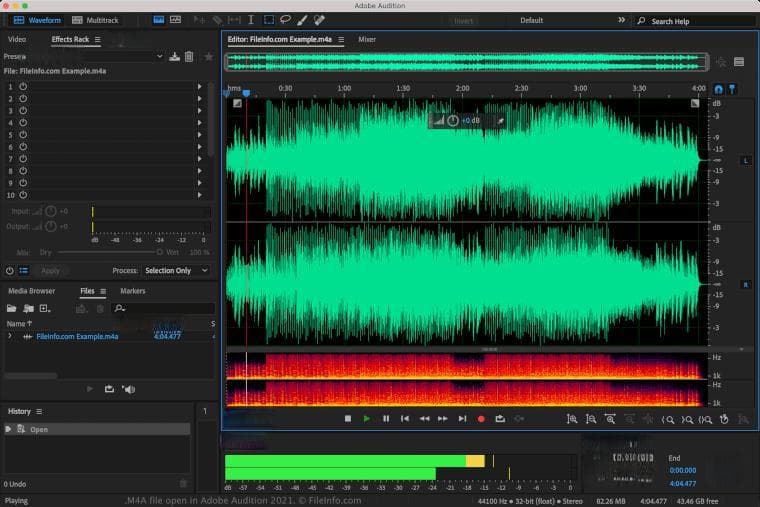Switch to Multitrack view
This screenshot has width=760, height=507.
pos(95,20)
